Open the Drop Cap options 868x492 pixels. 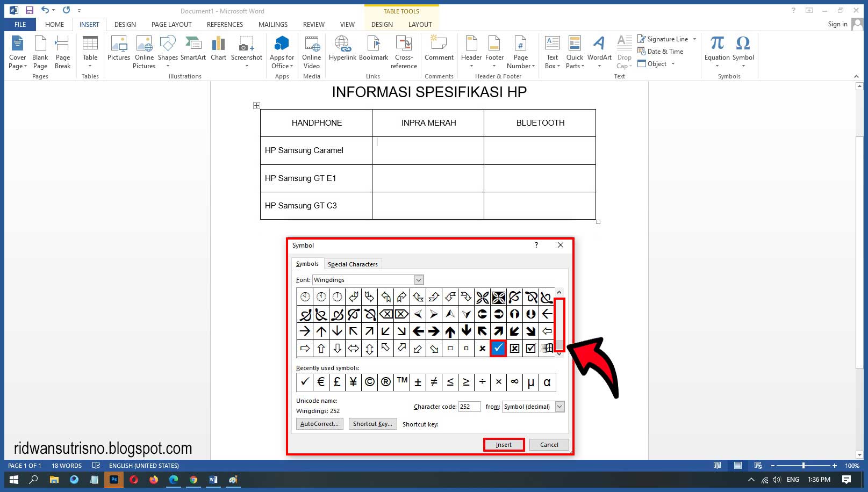[x=624, y=52]
